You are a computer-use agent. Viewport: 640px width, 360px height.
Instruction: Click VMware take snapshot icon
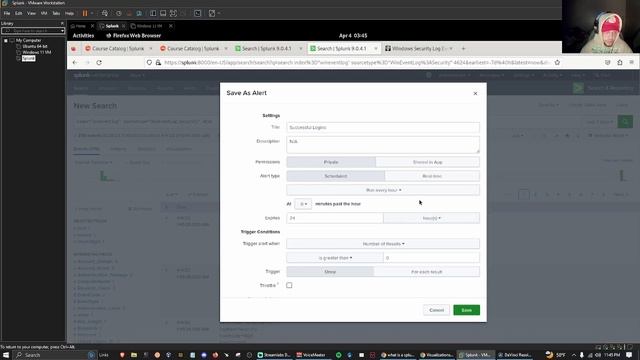(118, 13)
